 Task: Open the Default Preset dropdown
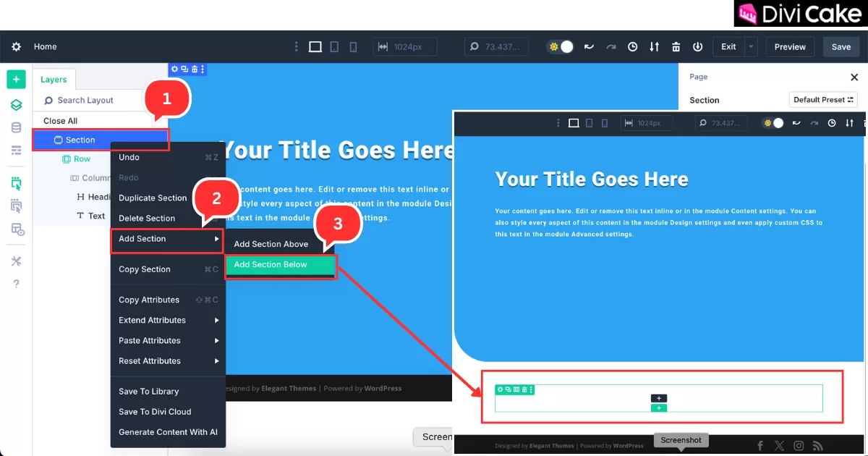pyautogui.click(x=823, y=100)
